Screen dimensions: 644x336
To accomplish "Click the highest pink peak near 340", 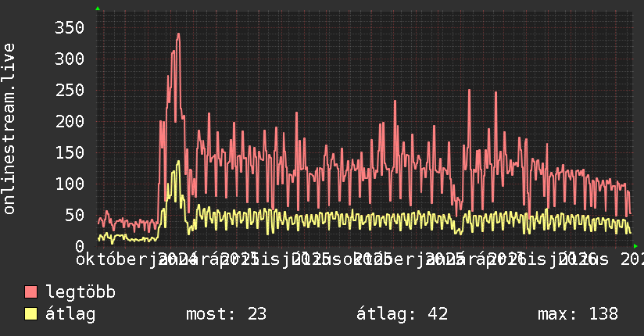I will click(178, 34).
